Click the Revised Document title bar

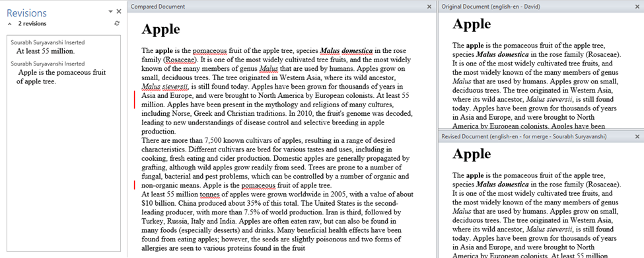click(x=540, y=136)
